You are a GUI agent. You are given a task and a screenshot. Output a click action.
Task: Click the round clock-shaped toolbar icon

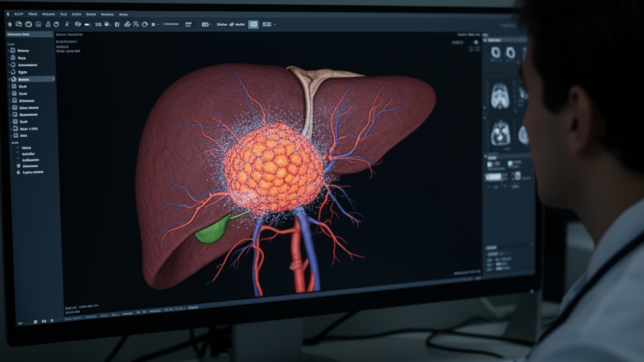[57, 25]
